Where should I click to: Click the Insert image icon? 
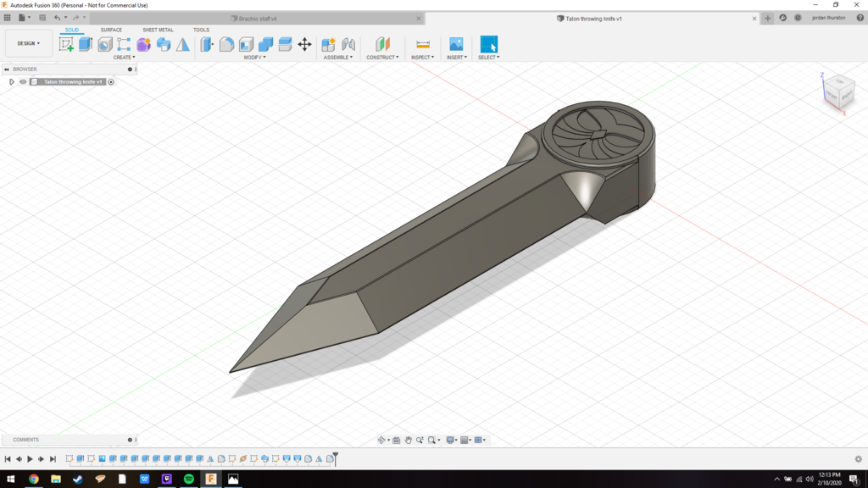coord(456,44)
